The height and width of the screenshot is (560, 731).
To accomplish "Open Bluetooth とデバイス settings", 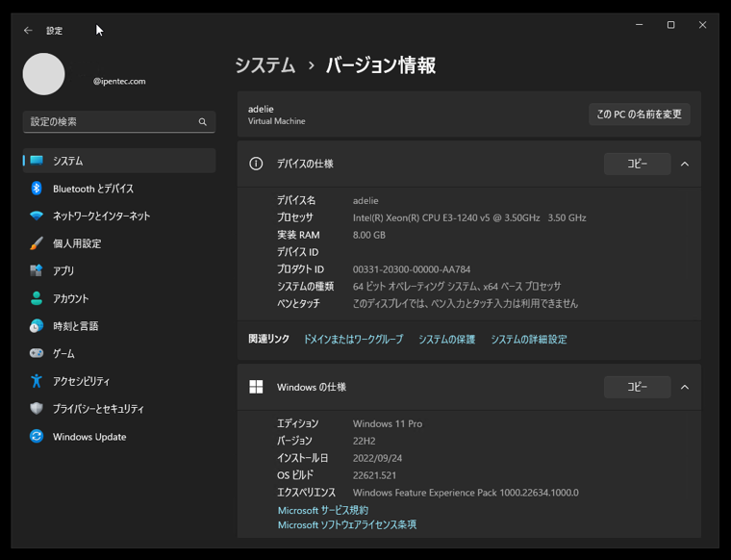I will [119, 189].
